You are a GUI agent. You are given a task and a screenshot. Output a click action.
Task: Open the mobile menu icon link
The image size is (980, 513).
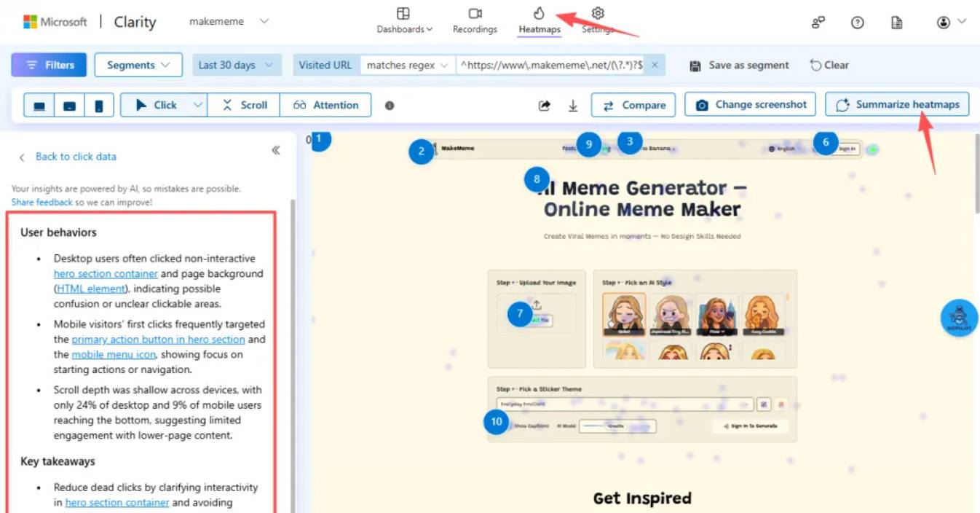[x=114, y=355]
